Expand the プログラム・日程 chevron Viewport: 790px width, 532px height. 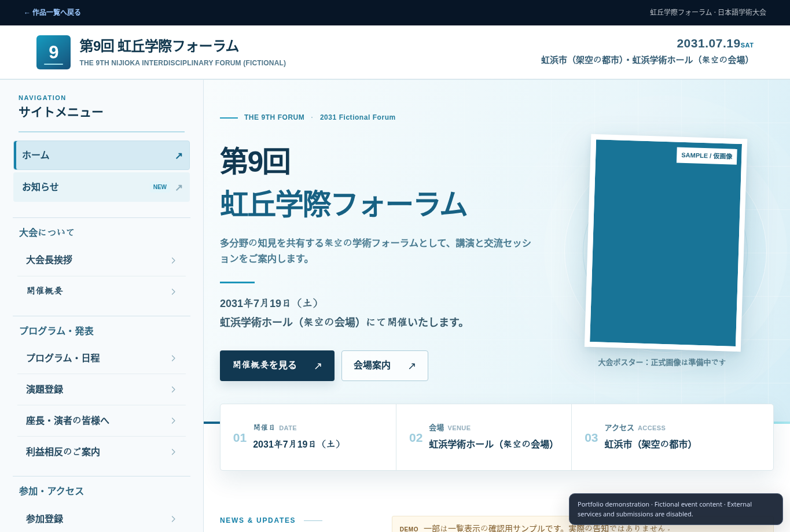tap(173, 359)
